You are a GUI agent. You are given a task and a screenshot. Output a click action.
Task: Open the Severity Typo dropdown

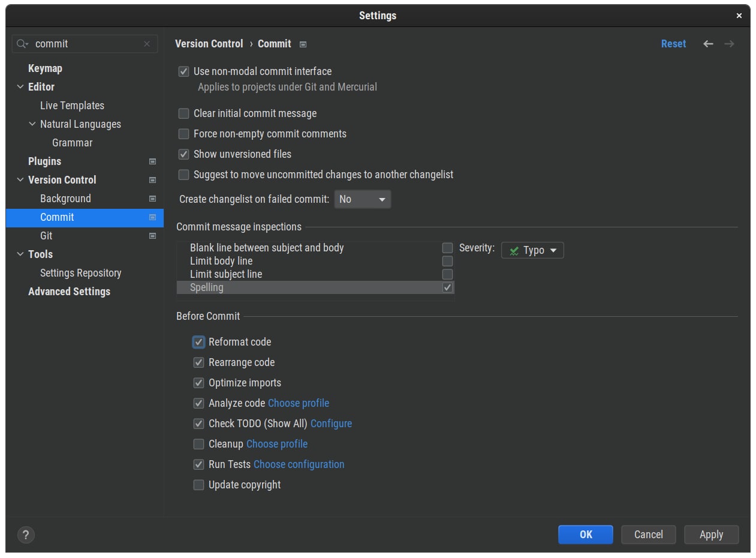tap(532, 250)
